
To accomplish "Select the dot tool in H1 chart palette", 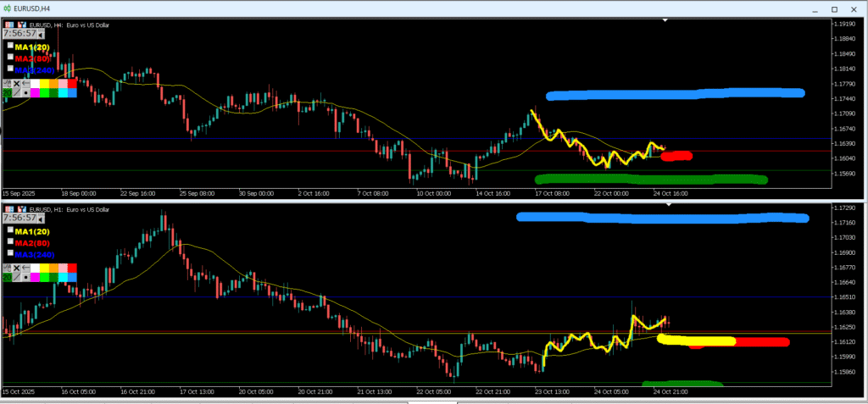I will point(26,277).
